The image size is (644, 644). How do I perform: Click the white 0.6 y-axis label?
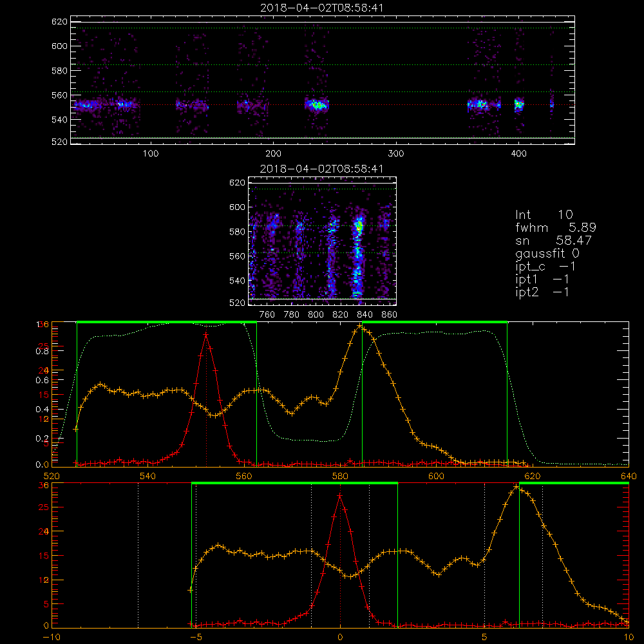(43, 381)
